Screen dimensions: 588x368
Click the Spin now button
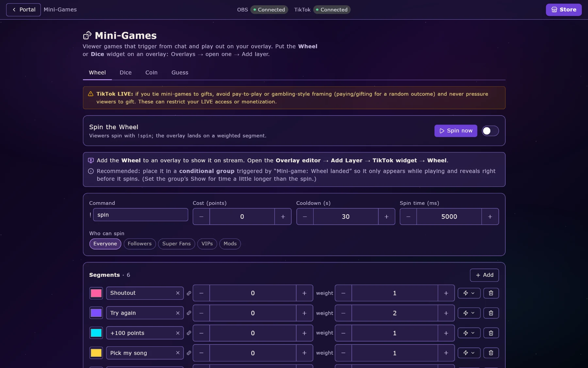tap(456, 131)
